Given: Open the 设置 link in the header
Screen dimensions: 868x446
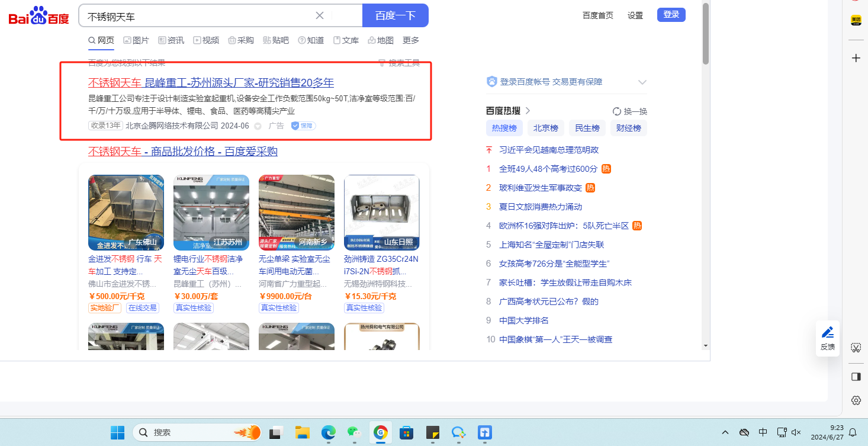Looking at the screenshot, I should [635, 15].
